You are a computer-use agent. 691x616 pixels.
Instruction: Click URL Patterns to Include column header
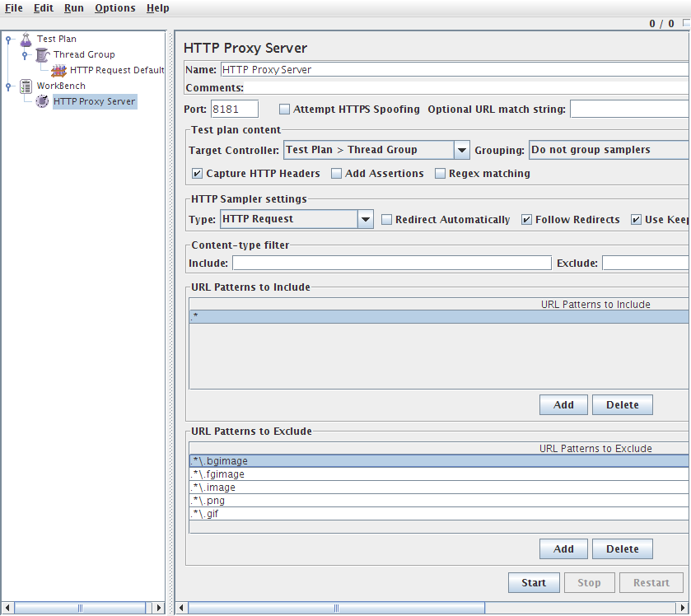tap(439, 304)
